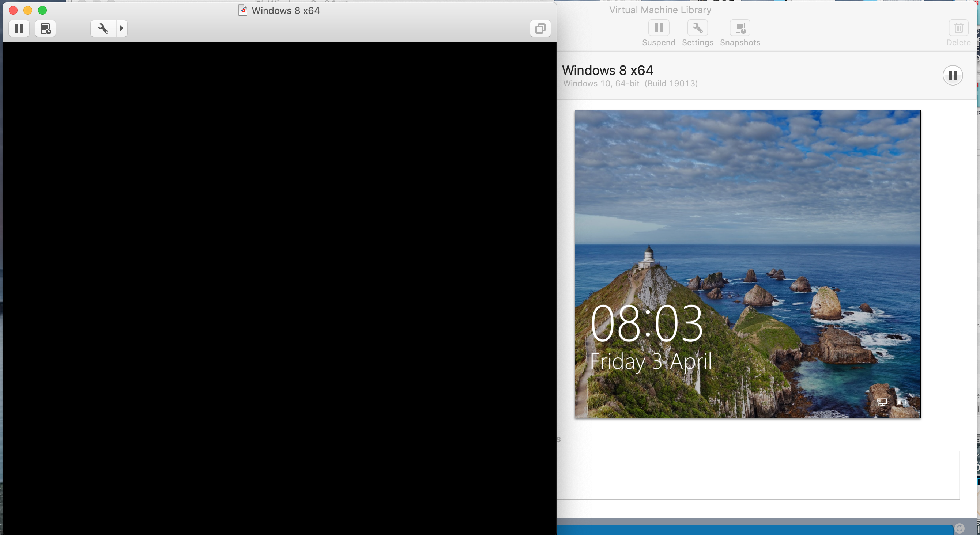The image size is (980, 535).
Task: Click the green full-screen window button
Action: pyautogui.click(x=43, y=10)
